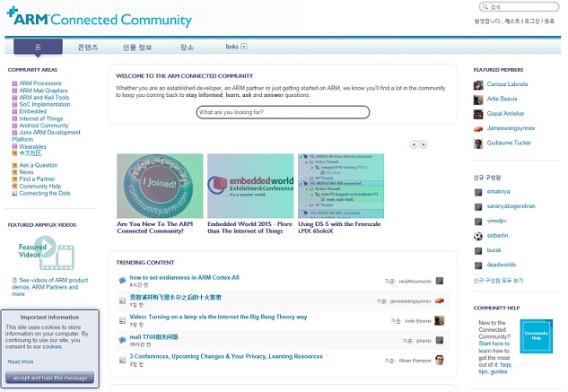
Task: Open the ARM Mali Graphics link
Action: (43, 91)
